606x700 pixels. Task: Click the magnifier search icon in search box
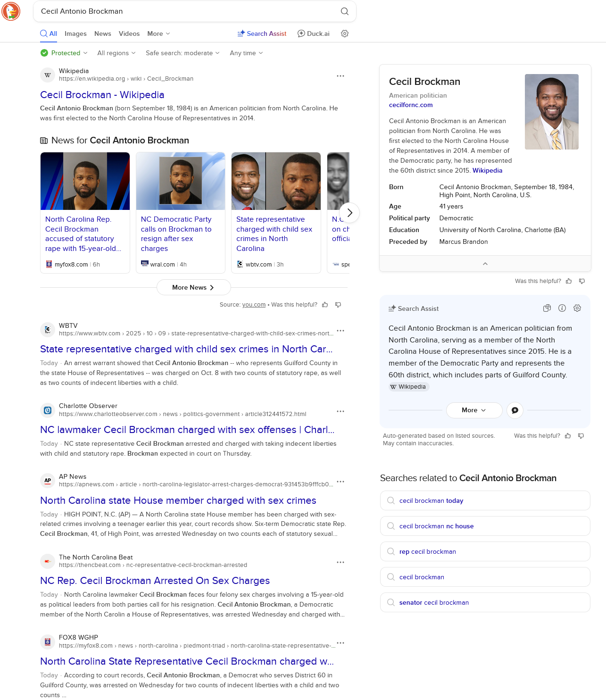point(345,11)
